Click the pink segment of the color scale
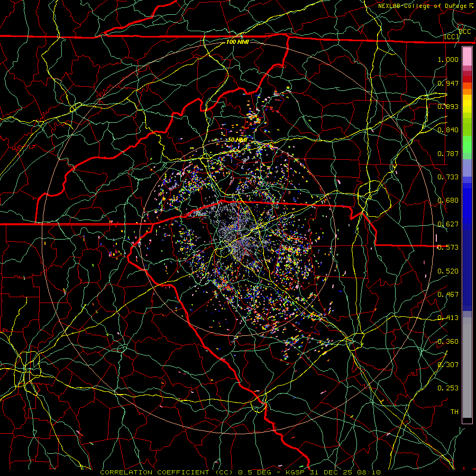The height and width of the screenshot is (476, 476). coord(467,56)
